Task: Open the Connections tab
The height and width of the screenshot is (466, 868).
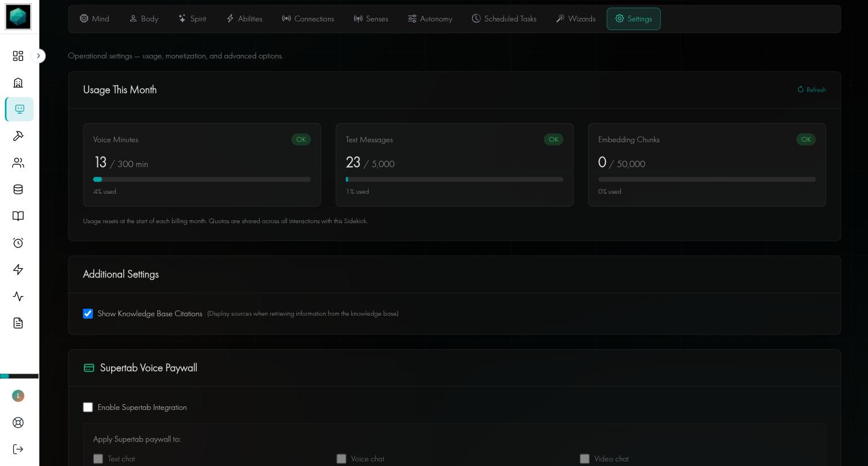Action: [x=308, y=19]
